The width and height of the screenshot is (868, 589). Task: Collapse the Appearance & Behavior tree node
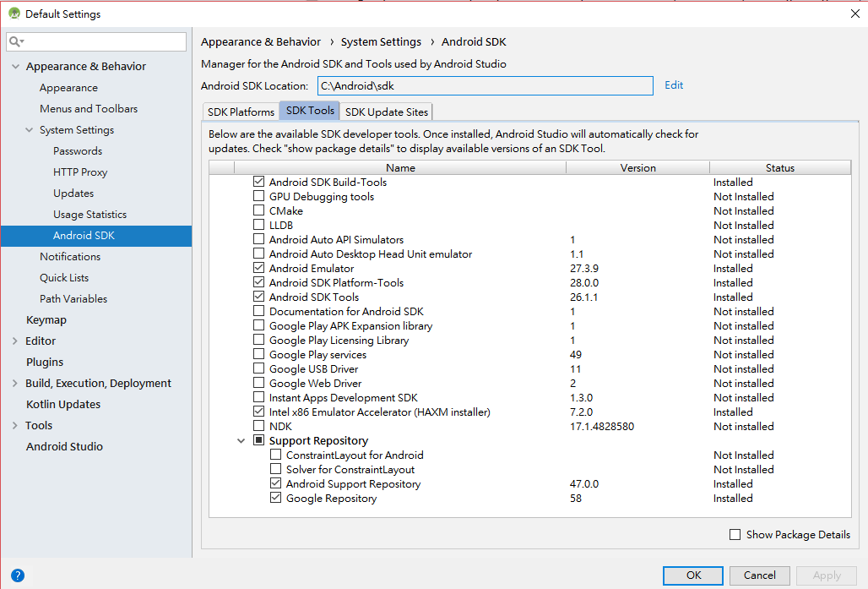click(15, 67)
